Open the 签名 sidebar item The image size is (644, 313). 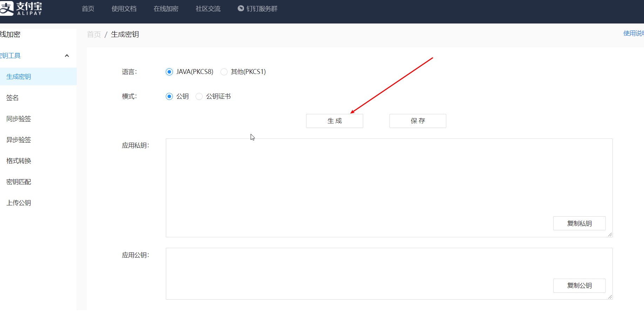[x=13, y=98]
